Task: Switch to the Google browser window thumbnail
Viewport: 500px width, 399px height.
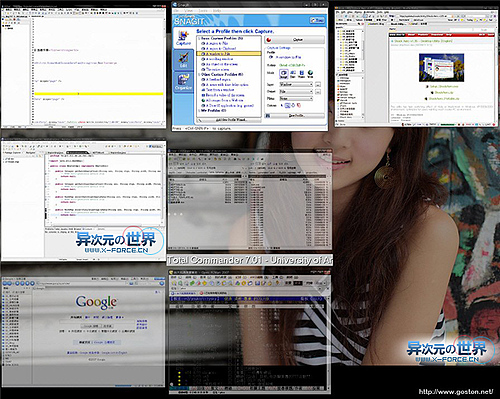Action: pyautogui.click(x=83, y=332)
